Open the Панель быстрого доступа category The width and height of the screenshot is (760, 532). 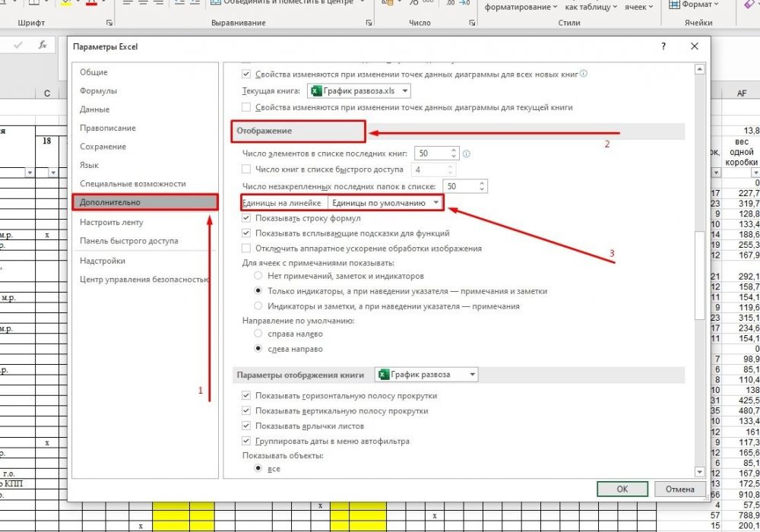(144, 241)
